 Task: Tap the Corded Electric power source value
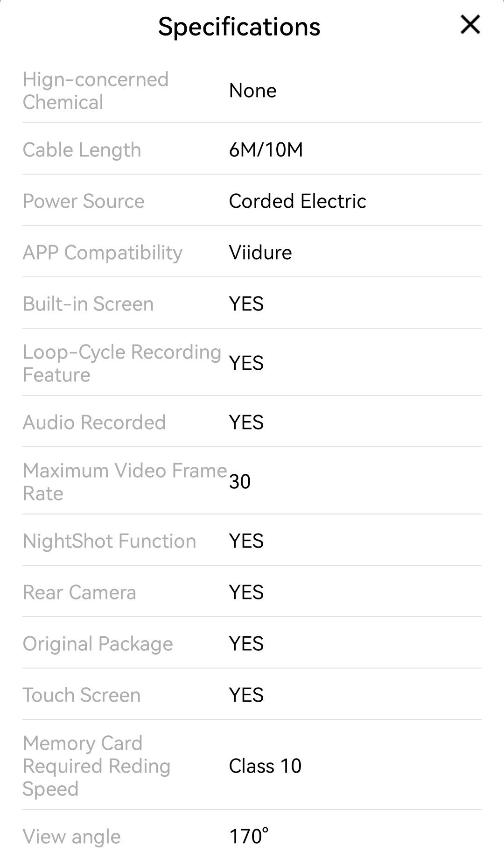pyautogui.click(x=297, y=201)
